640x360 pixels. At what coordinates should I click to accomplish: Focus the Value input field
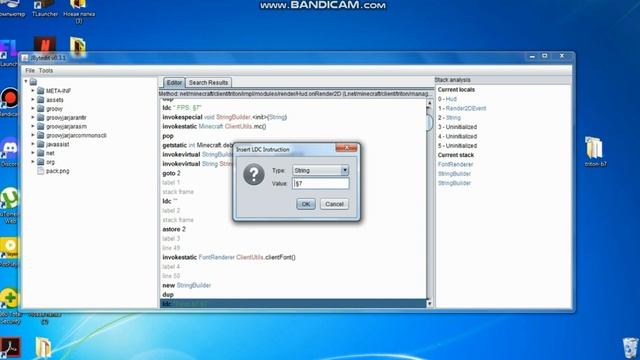coord(320,184)
